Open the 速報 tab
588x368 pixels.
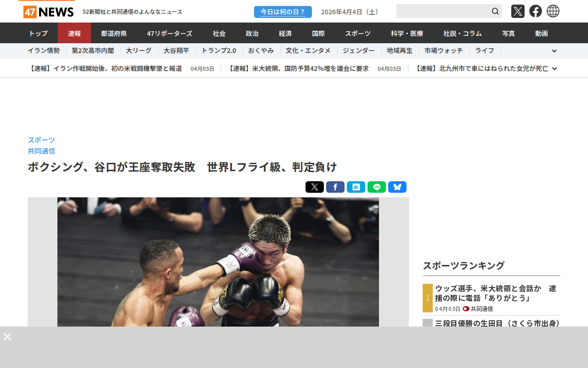pos(74,33)
